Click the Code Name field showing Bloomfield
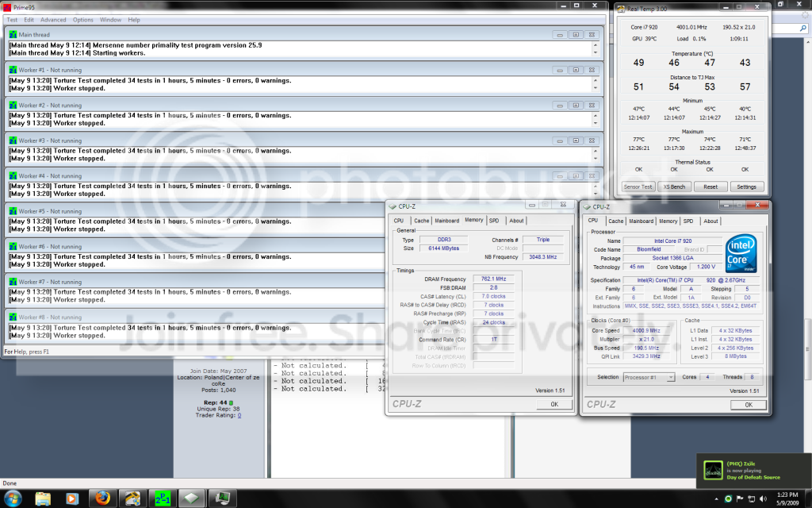The width and height of the screenshot is (812, 508). [649, 249]
